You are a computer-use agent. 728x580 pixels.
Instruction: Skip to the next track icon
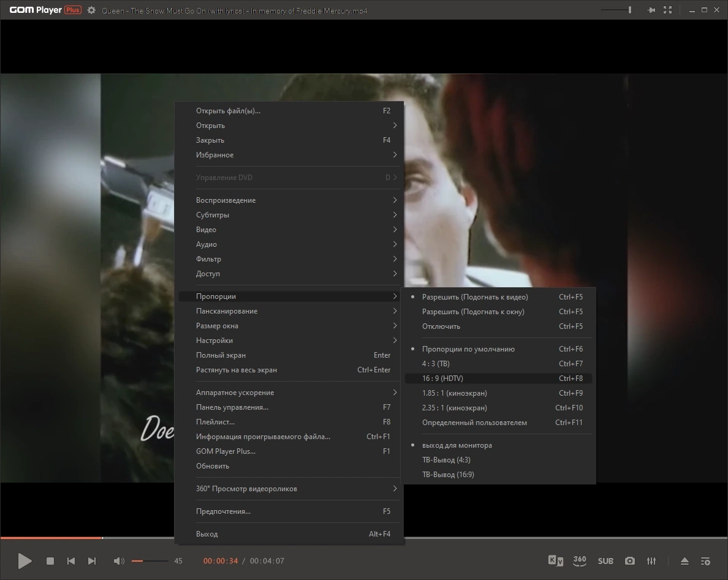pos(92,561)
